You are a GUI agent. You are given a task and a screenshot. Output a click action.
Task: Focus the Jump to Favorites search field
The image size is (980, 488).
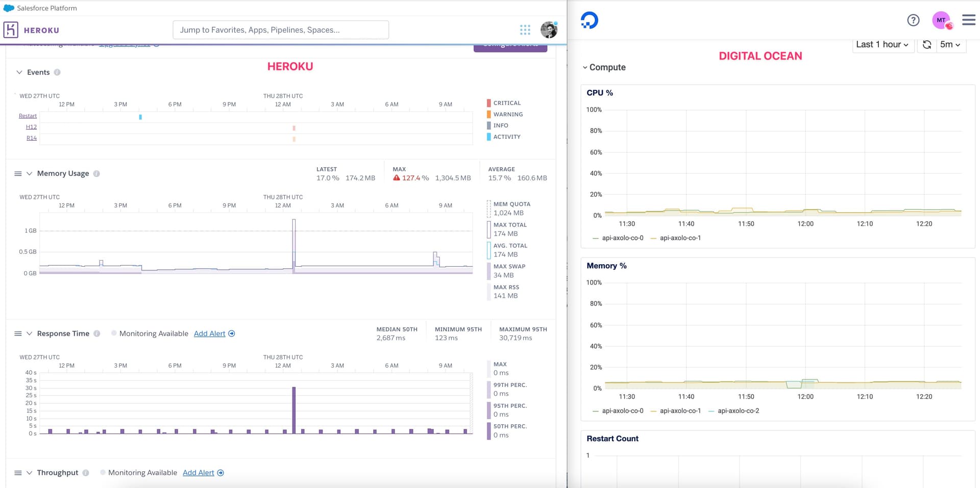click(x=281, y=30)
